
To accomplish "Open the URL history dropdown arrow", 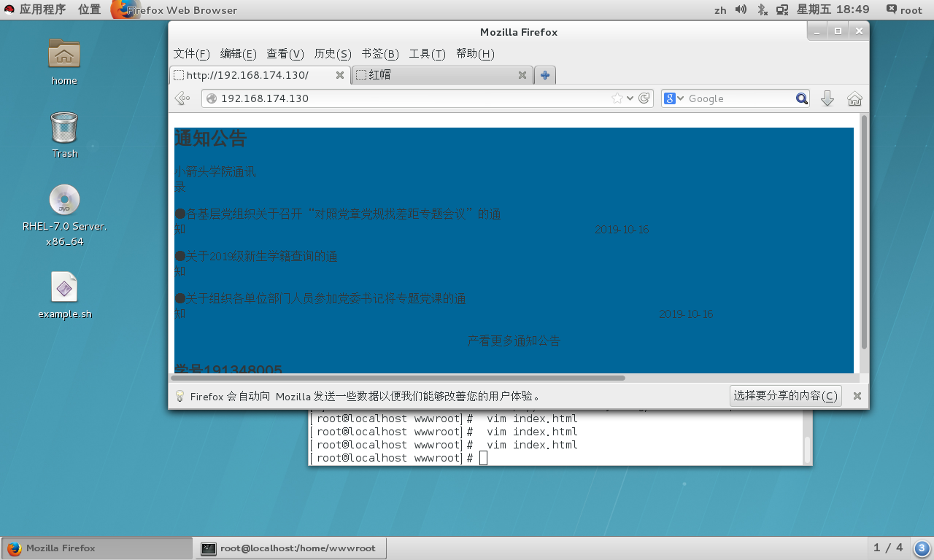I will pos(630,98).
